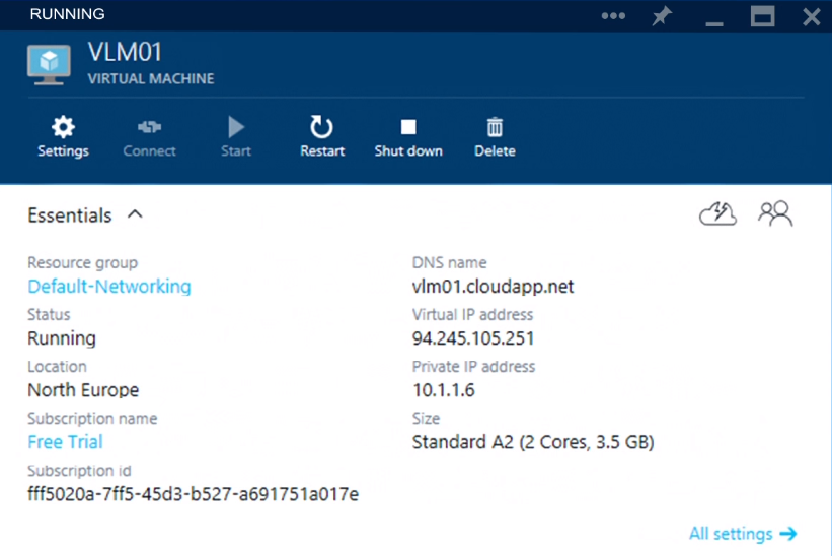Open the ellipsis more-commands menu
The image size is (832, 556).
point(613,16)
